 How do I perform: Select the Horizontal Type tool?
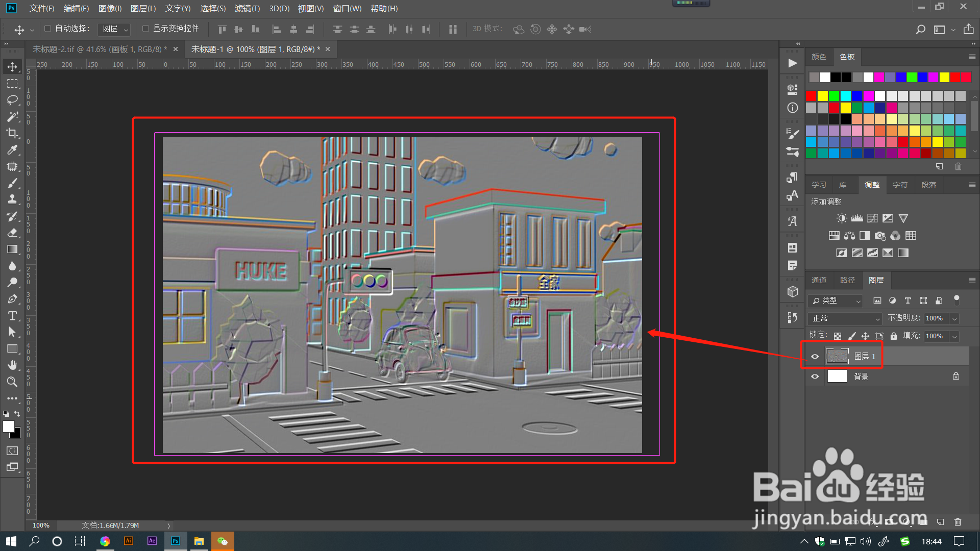[12, 316]
